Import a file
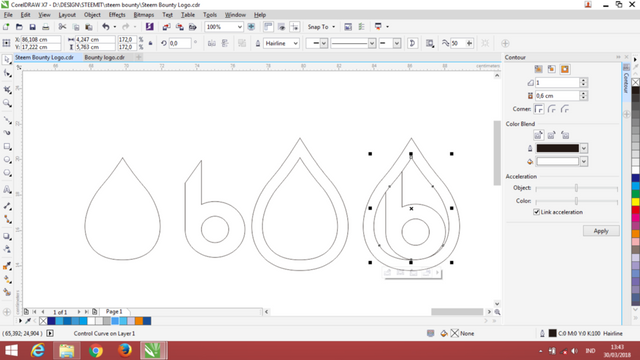 coord(166,27)
